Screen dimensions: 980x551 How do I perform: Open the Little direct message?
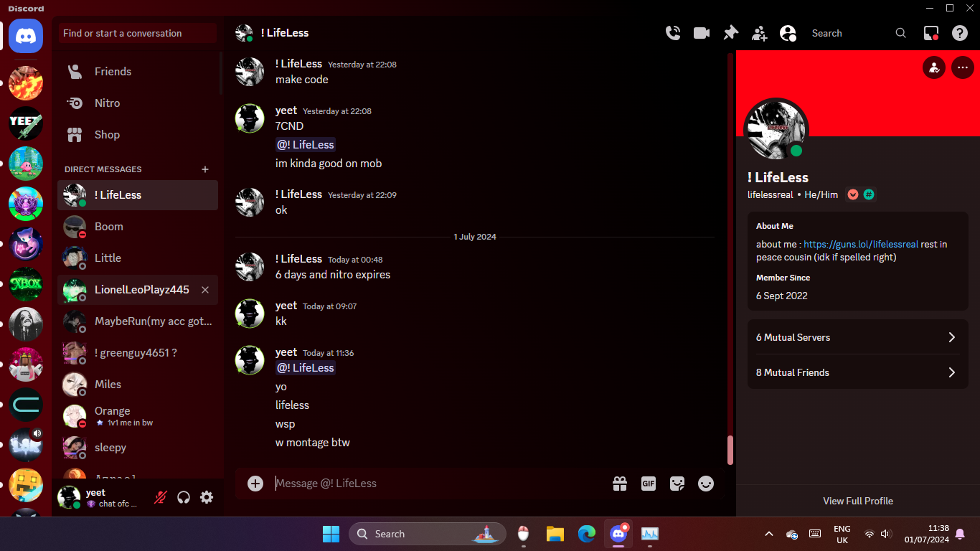[x=138, y=258]
